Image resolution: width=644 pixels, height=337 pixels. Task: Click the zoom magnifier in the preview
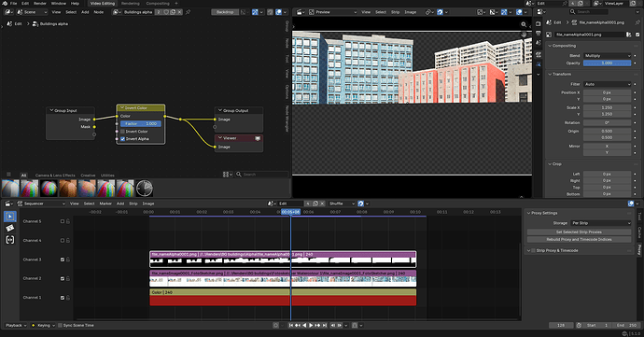point(524,24)
